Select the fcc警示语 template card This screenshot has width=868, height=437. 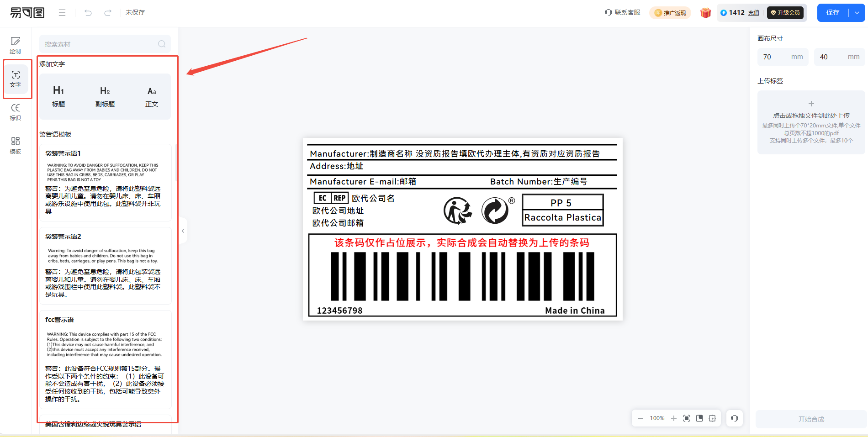(x=106, y=360)
